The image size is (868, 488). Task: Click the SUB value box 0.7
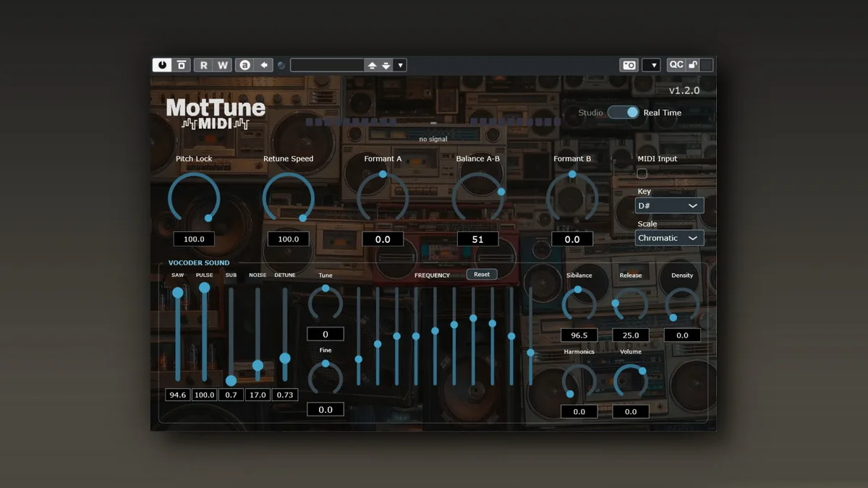click(x=231, y=395)
